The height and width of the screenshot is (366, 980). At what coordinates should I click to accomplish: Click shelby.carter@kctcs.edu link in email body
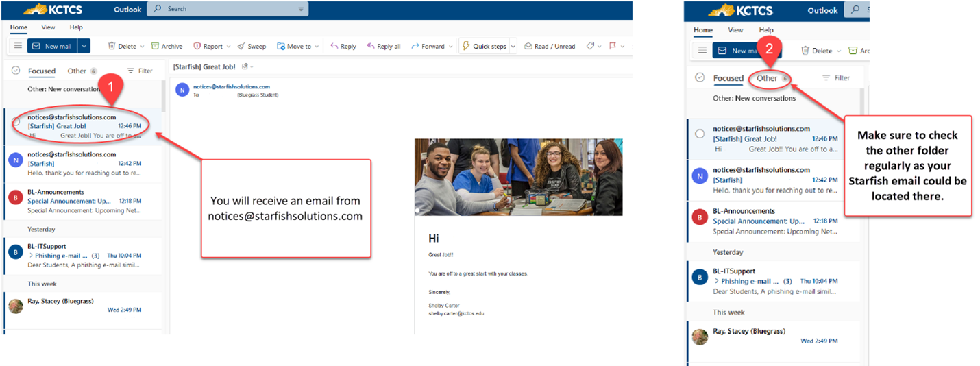click(x=456, y=313)
